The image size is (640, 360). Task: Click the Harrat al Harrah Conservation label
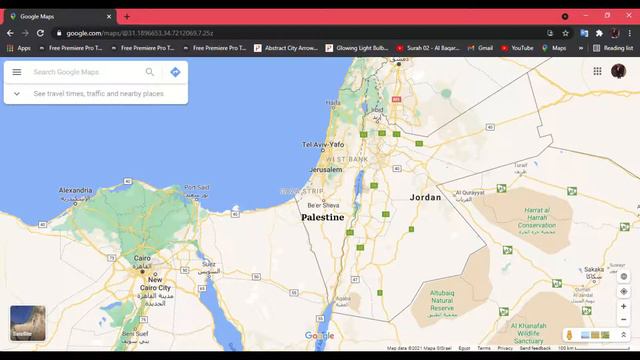537,218
